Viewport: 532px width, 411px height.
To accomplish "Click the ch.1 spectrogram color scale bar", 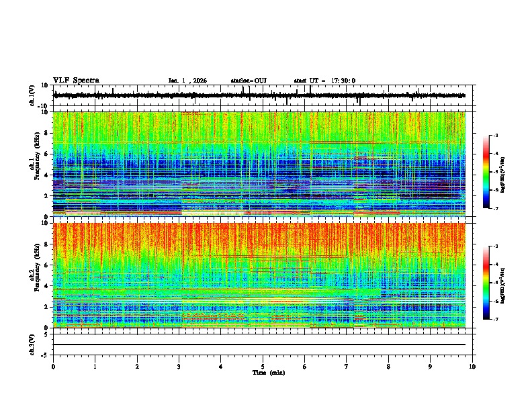I will point(486,172).
